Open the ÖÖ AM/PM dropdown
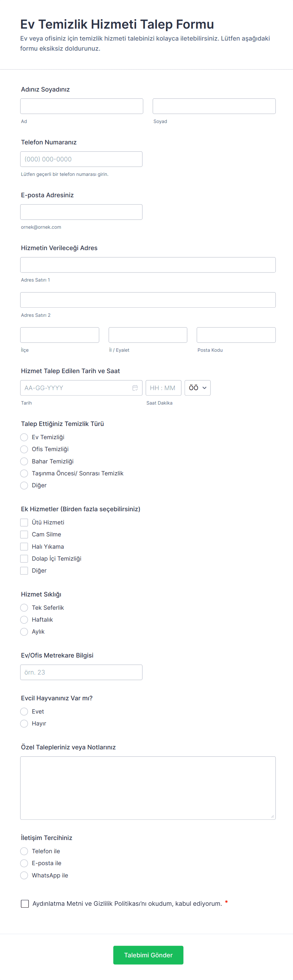 pyautogui.click(x=197, y=388)
